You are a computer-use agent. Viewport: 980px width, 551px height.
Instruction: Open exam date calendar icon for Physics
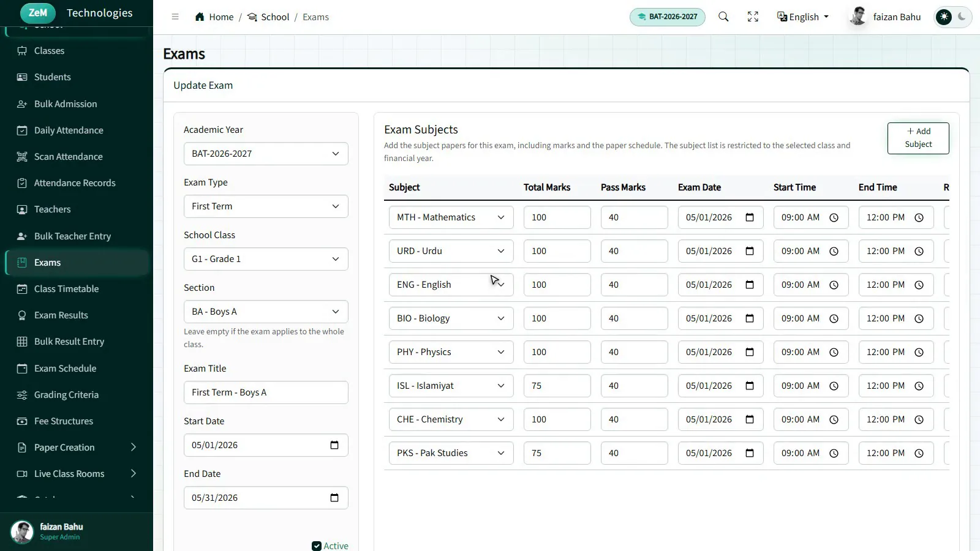pos(750,352)
